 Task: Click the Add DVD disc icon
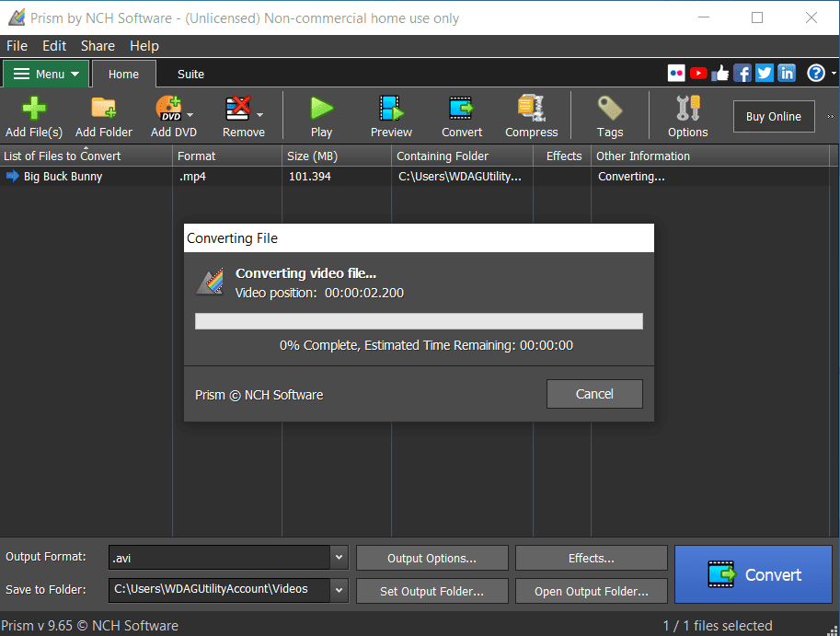[168, 108]
